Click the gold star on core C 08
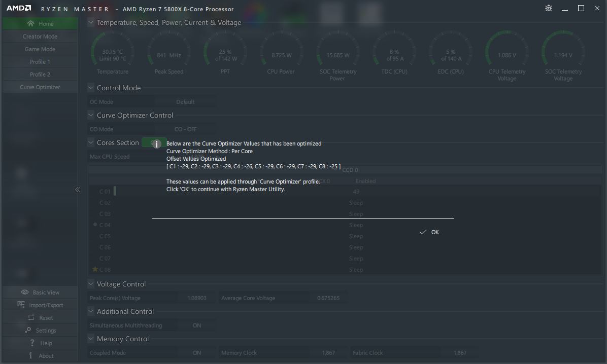The width and height of the screenshot is (607, 364). (95, 269)
